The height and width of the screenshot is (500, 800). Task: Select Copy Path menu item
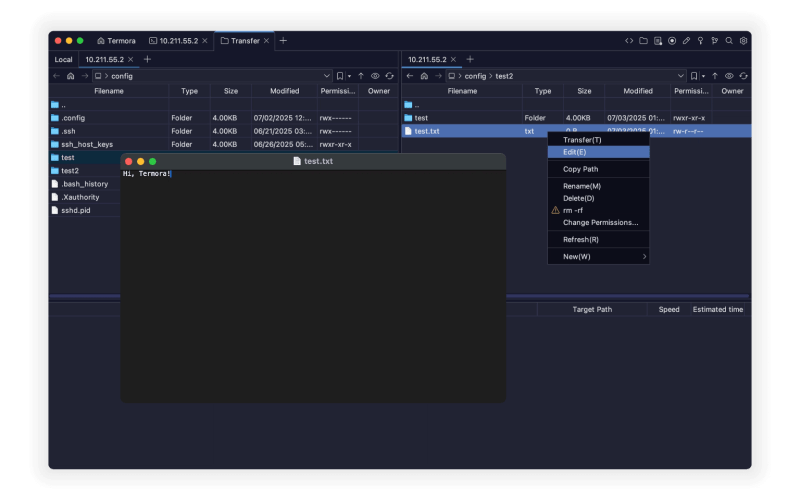pyautogui.click(x=598, y=169)
